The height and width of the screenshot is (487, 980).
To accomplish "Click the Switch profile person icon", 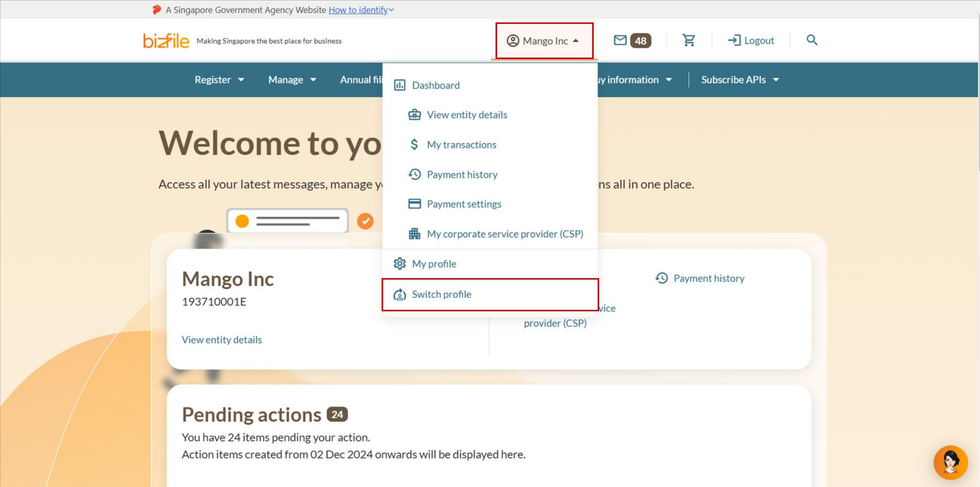I will tap(399, 294).
